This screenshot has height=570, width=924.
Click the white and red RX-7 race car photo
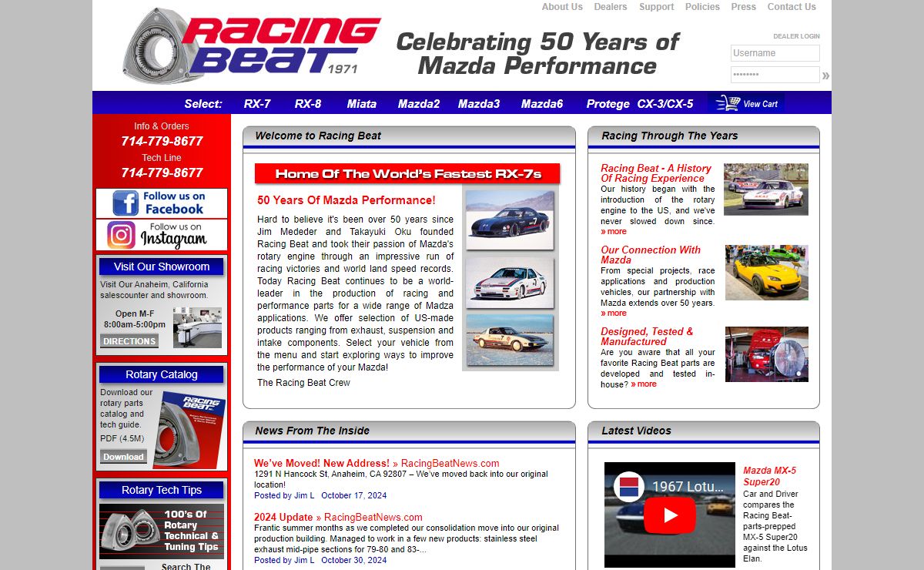[510, 282]
